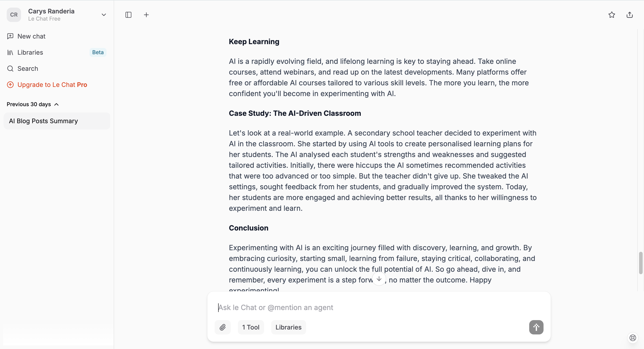The image size is (644, 349).
Task: Toggle the sidebar panel visibility
Action: [128, 15]
